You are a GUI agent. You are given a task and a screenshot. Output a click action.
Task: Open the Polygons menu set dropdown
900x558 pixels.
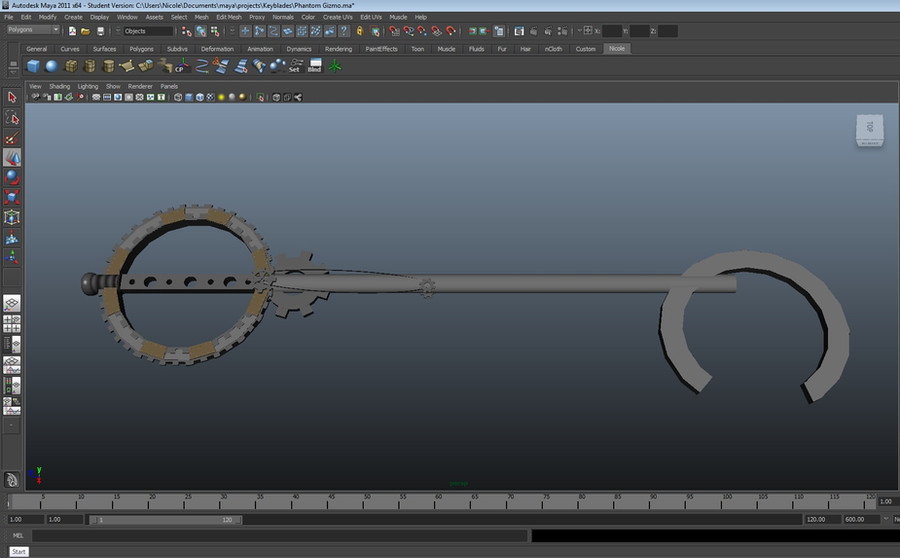33,30
